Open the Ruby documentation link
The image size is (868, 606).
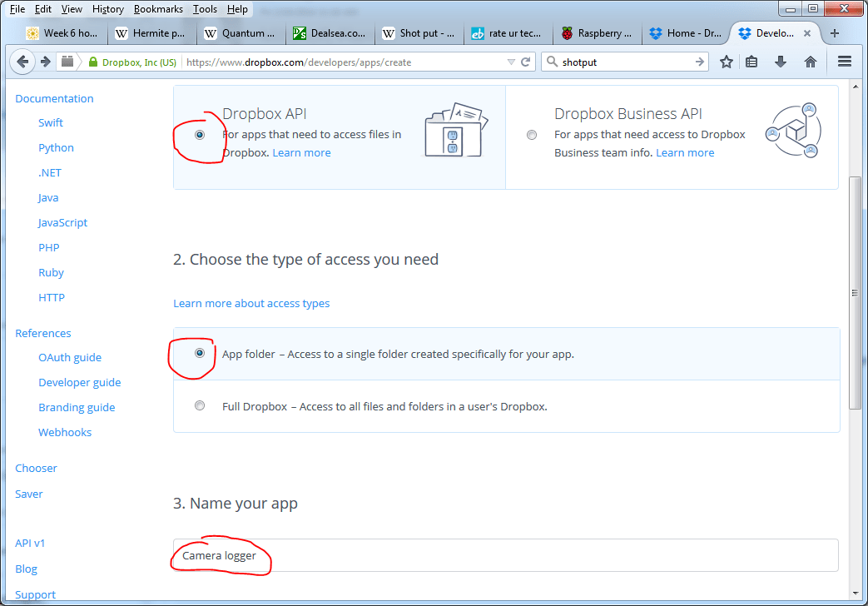[51, 272]
